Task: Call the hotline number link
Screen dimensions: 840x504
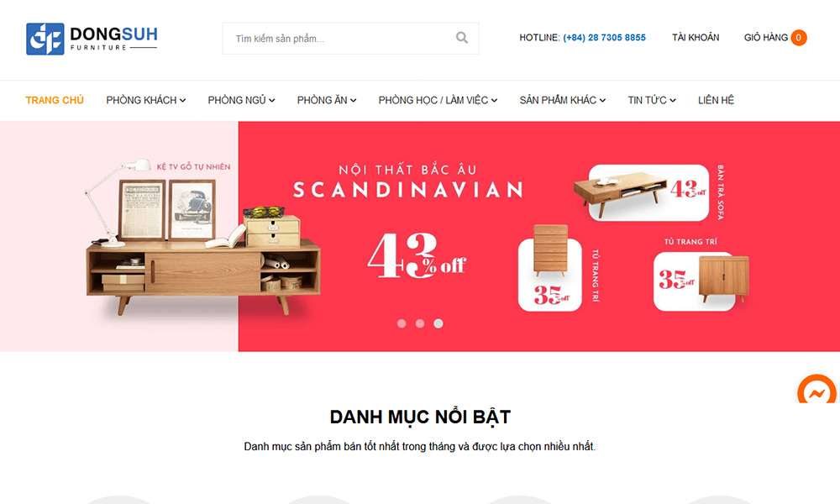Action: [604, 38]
